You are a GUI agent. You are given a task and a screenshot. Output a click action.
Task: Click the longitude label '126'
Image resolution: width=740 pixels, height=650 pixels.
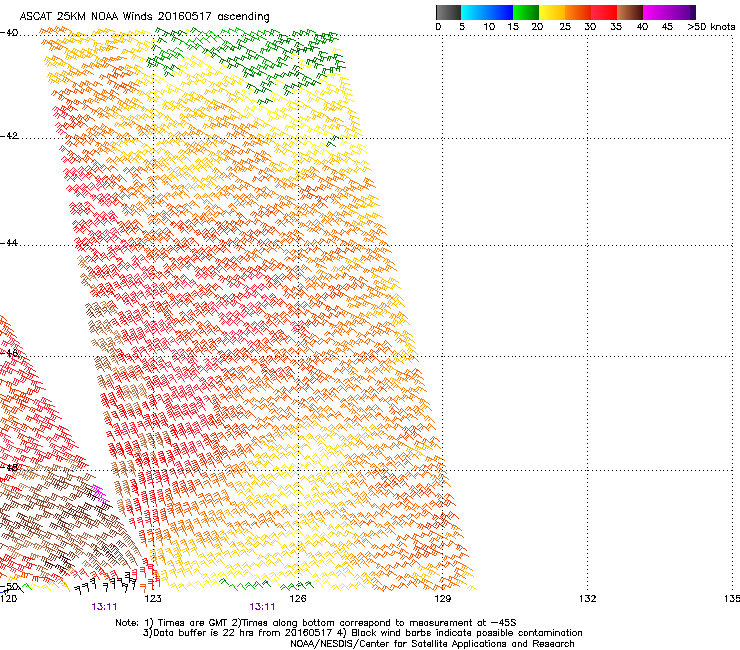[x=298, y=599]
